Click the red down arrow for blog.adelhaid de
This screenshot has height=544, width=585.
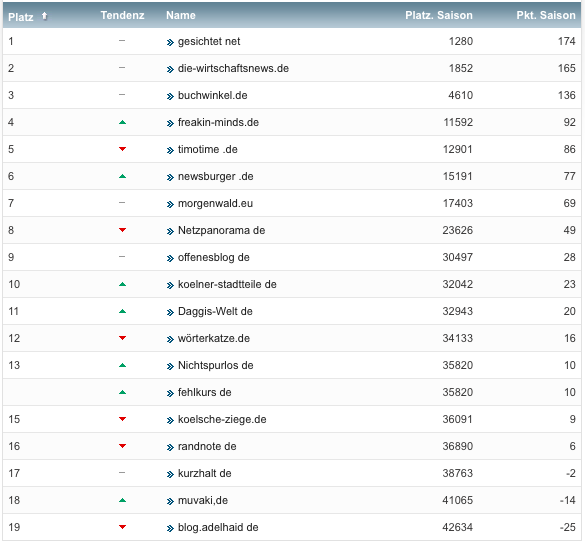click(x=122, y=527)
